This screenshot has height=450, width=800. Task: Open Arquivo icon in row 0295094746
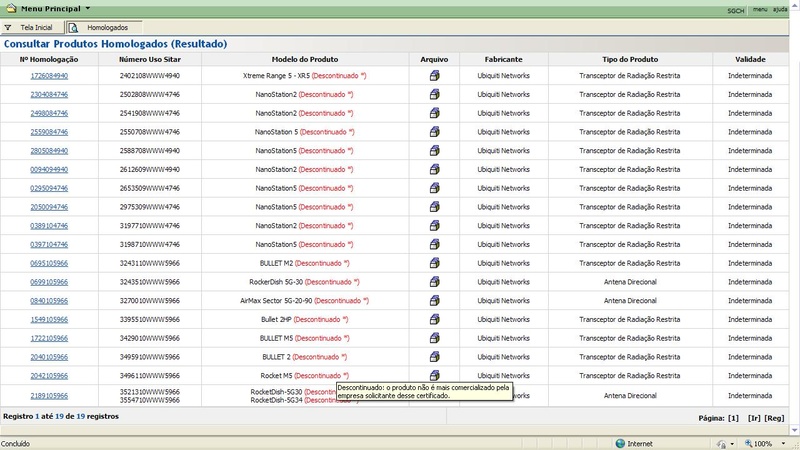[434, 188]
